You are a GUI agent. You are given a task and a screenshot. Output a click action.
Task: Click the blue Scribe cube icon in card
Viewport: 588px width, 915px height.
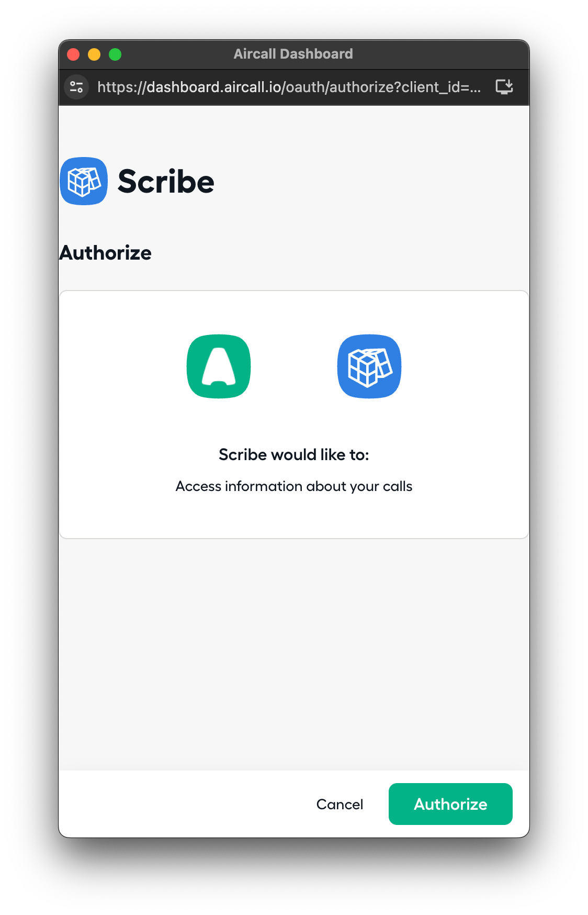[x=369, y=366]
